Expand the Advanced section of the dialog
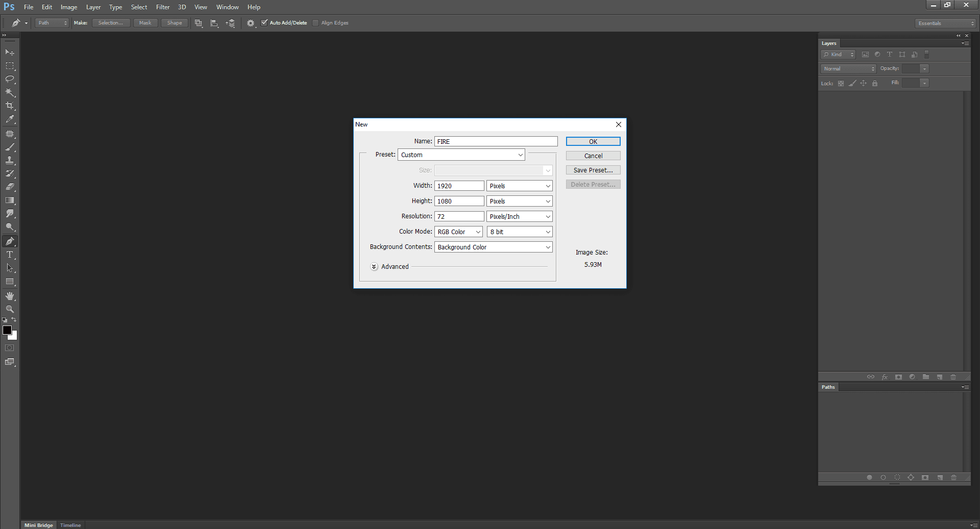980x529 pixels. click(x=374, y=266)
